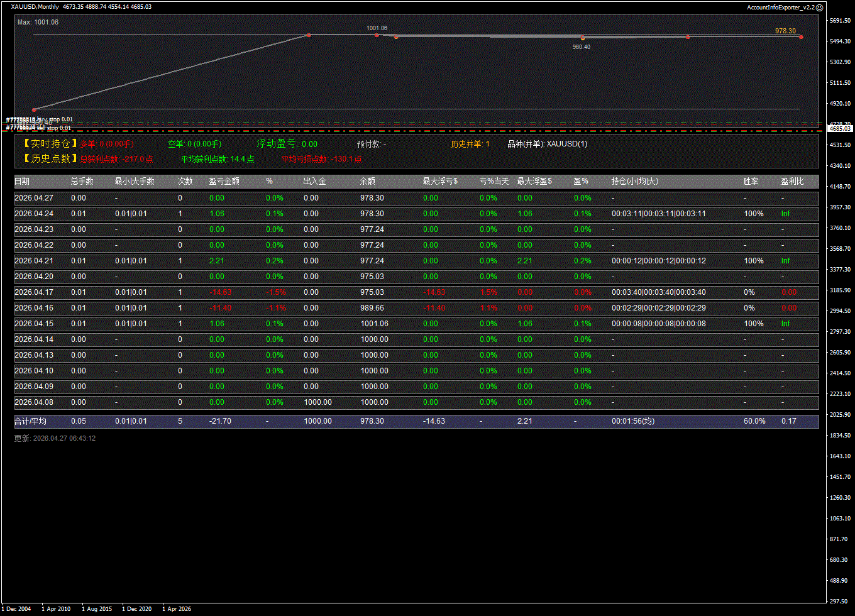Image resolution: width=855 pixels, height=616 pixels.
Task: Select the 2026.04.24 date row
Action: click(34, 214)
